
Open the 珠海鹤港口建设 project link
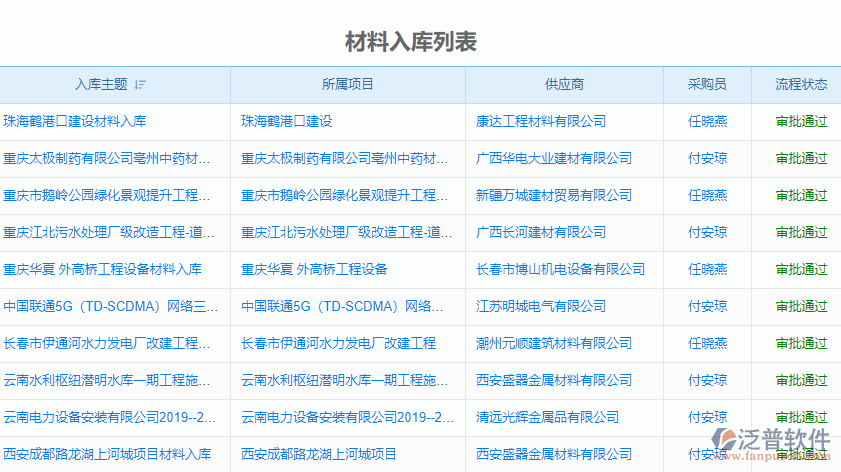point(286,122)
